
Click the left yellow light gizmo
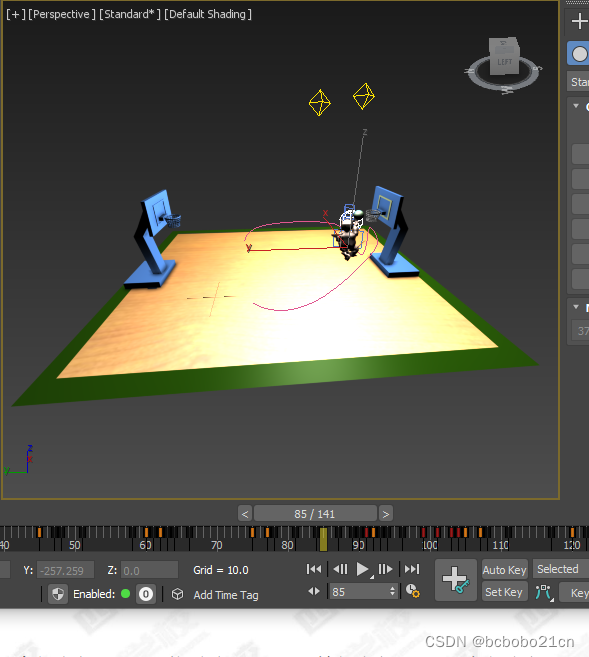point(320,103)
